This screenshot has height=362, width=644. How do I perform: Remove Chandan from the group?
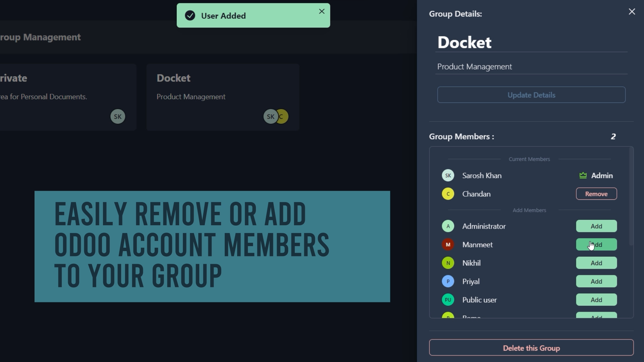tap(596, 194)
